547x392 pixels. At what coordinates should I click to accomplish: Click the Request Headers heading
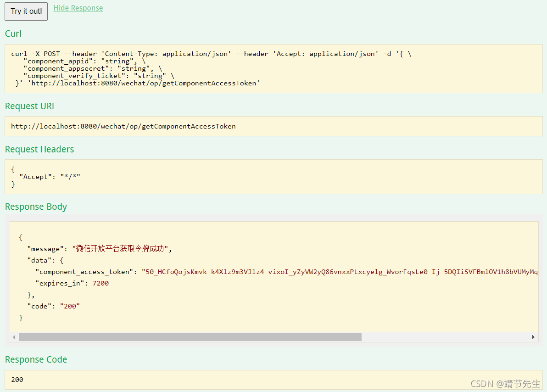coord(39,149)
